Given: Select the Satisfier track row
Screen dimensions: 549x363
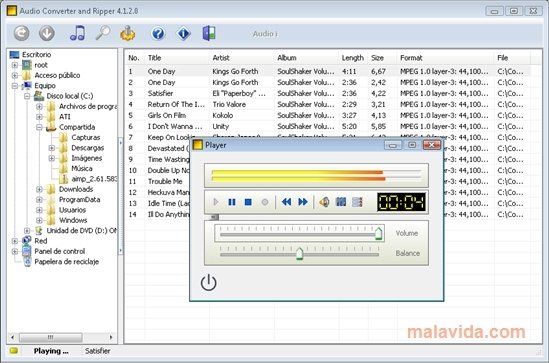Looking at the screenshot, I should 327,93.
